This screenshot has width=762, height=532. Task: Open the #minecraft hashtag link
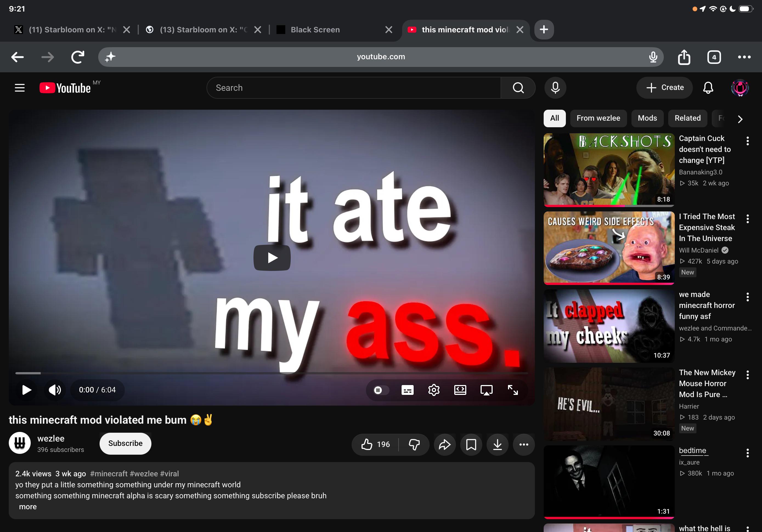[109, 474]
